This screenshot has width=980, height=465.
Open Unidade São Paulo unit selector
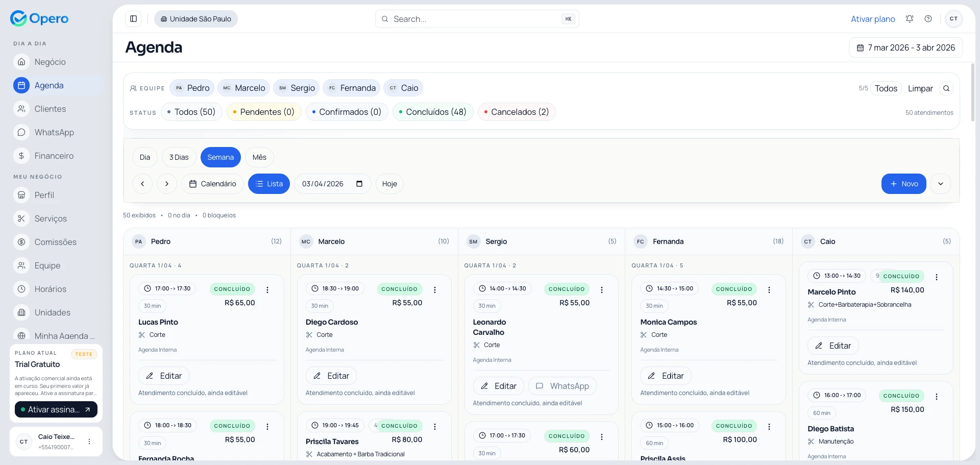coord(195,19)
